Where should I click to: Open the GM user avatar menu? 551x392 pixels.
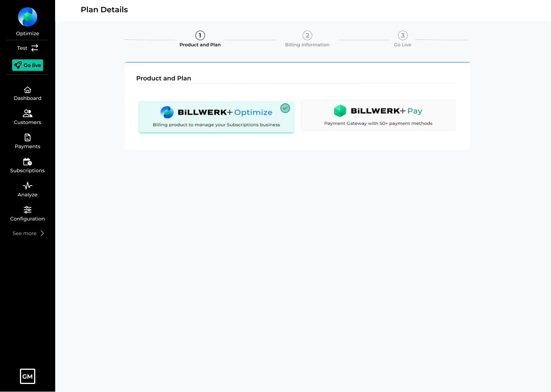pyautogui.click(x=28, y=376)
